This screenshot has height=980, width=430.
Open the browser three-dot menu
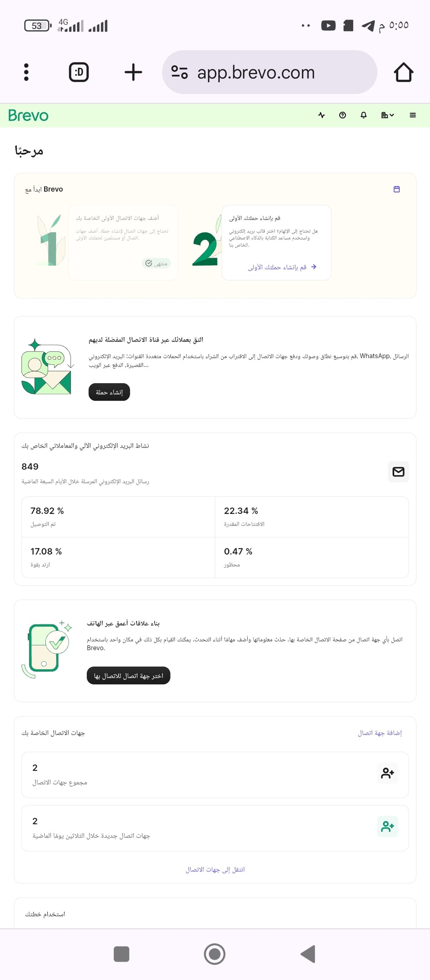pos(26,72)
